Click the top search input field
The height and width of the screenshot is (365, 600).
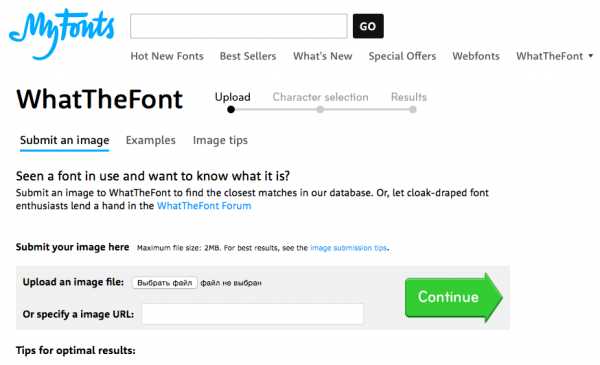tap(239, 26)
